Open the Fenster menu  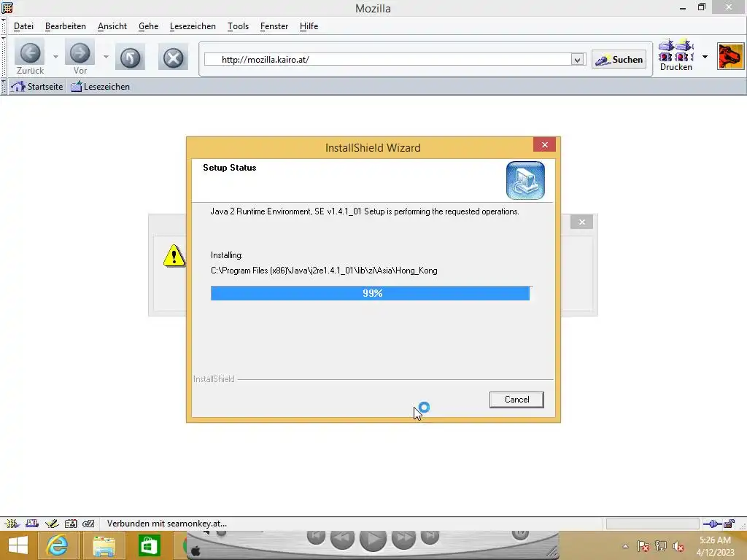coord(274,26)
